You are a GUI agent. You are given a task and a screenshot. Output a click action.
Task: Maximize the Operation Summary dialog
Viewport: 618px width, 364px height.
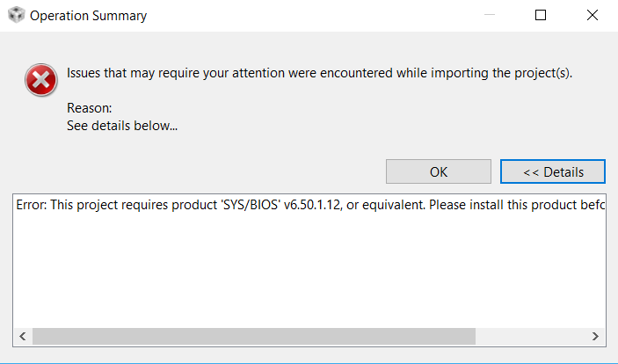pyautogui.click(x=541, y=16)
